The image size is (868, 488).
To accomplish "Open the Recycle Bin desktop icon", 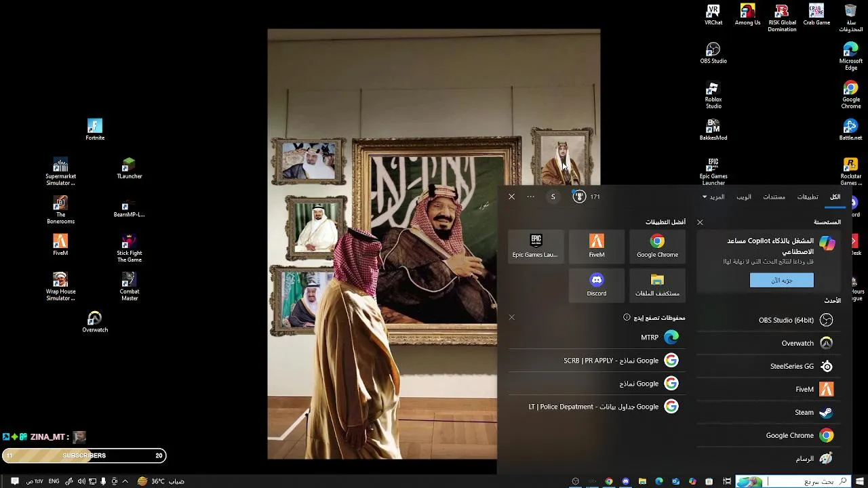I will (x=850, y=18).
